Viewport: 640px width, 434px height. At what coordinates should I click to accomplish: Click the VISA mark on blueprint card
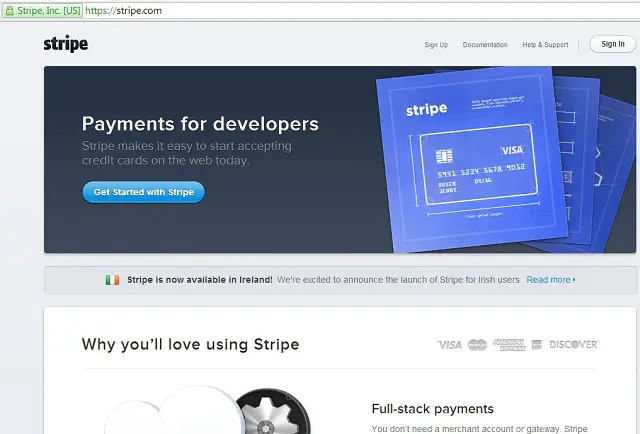512,150
